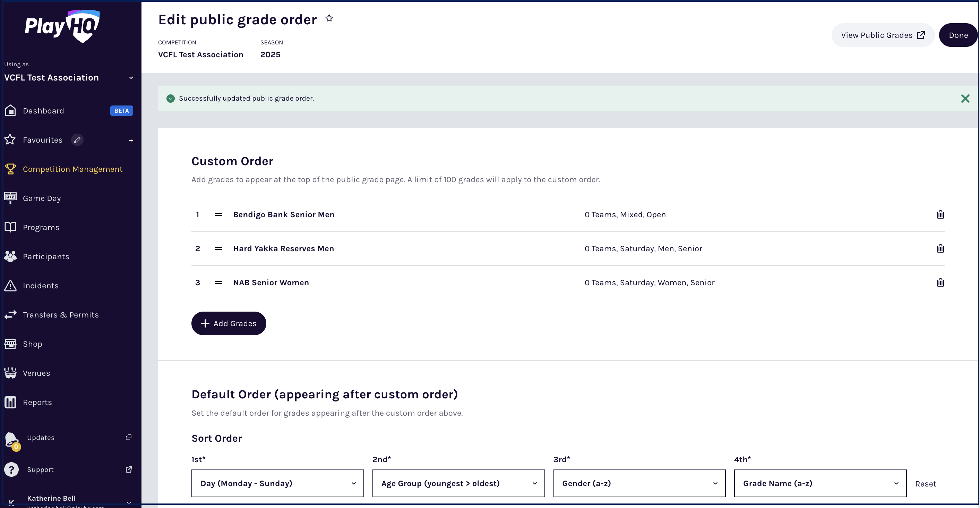The width and height of the screenshot is (980, 508).
Task: Favourite this page with the star icon
Action: click(329, 18)
